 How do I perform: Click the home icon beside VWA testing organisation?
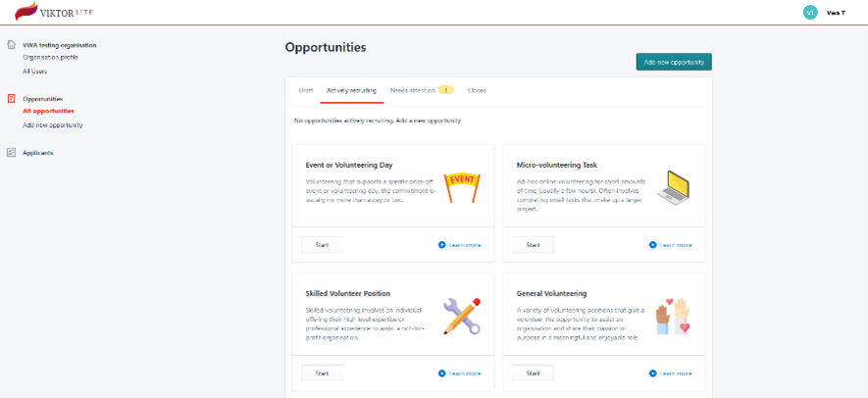[12, 44]
